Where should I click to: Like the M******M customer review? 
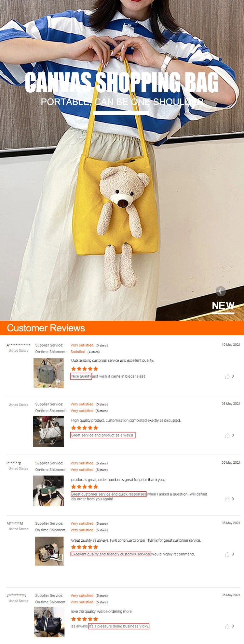click(227, 554)
